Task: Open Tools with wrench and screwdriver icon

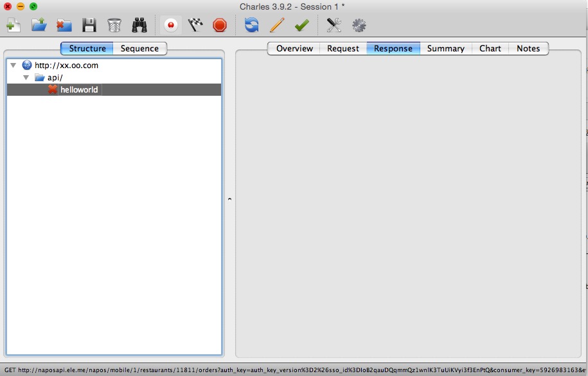Action: click(334, 25)
